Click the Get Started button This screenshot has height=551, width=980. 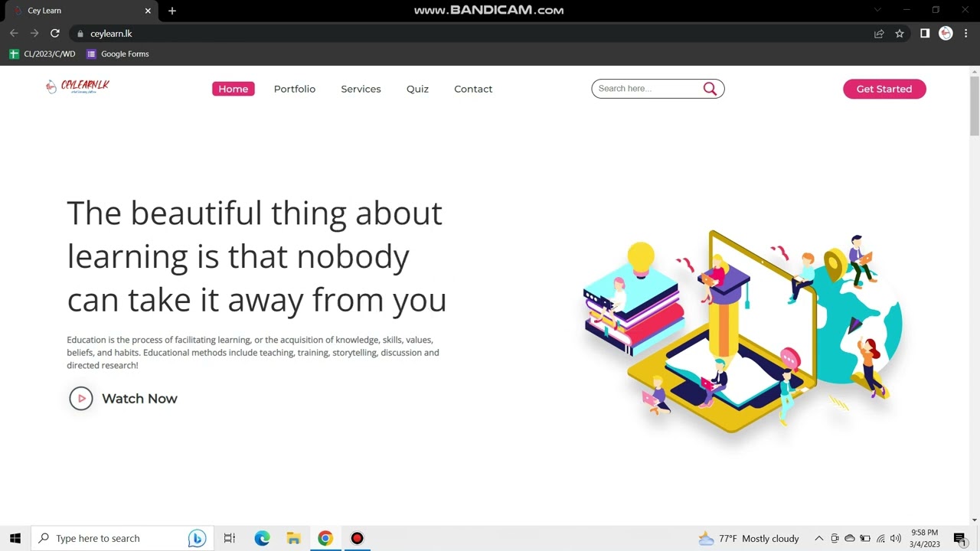(x=884, y=89)
